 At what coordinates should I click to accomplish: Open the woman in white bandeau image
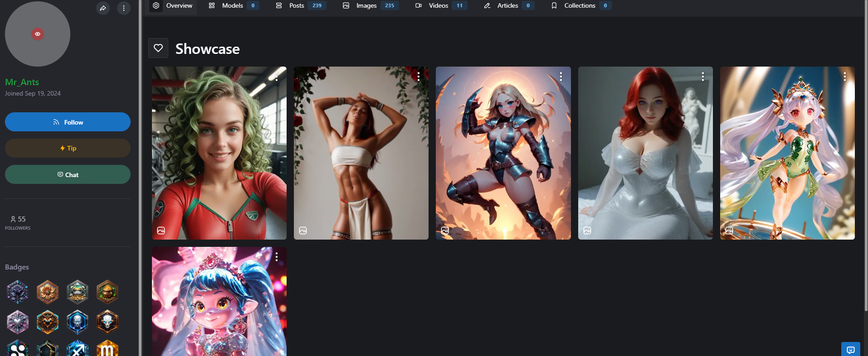point(361,153)
